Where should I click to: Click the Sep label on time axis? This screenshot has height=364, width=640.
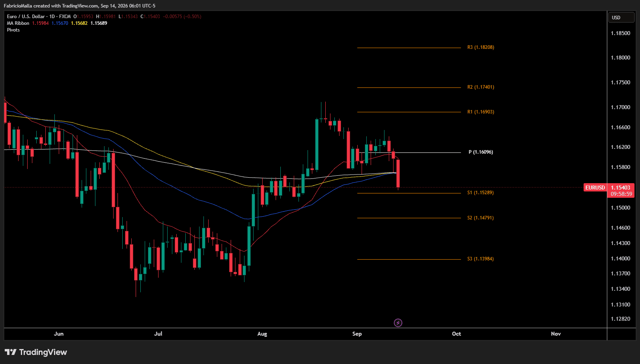(x=357, y=334)
